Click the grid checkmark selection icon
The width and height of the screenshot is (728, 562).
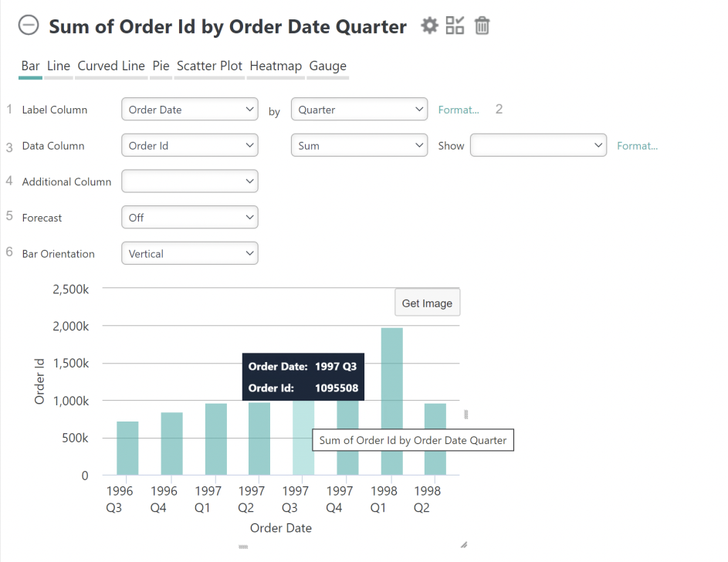[455, 25]
